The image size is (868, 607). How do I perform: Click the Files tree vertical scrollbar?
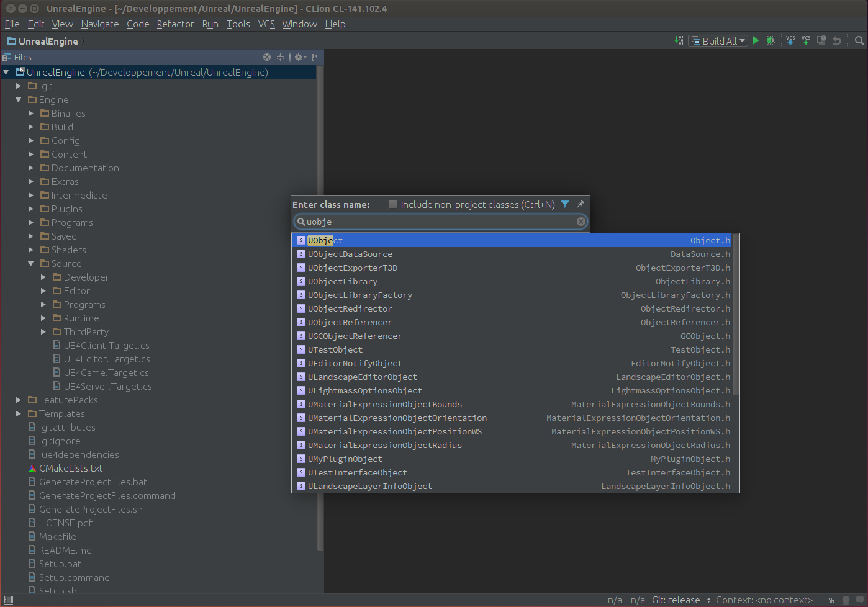tap(320, 308)
